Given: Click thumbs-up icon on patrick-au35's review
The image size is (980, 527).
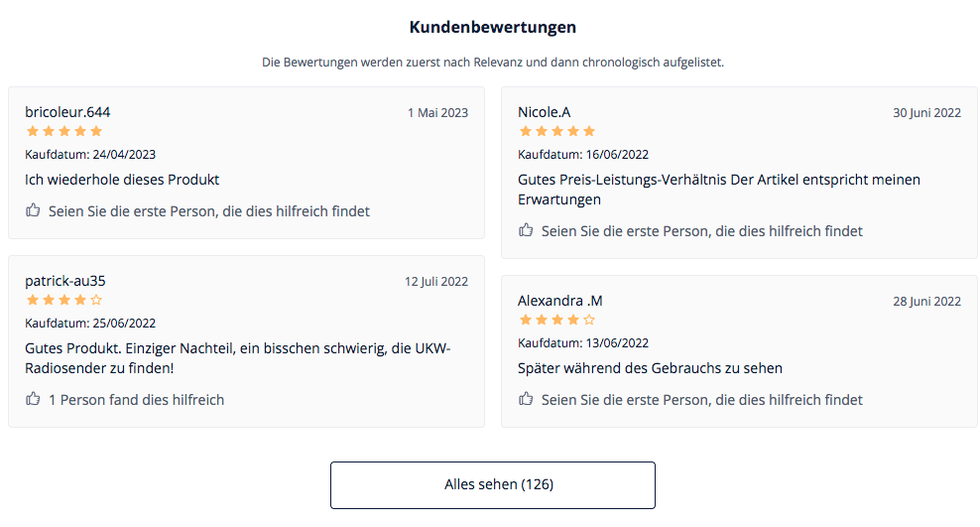Looking at the screenshot, I should pos(33,399).
